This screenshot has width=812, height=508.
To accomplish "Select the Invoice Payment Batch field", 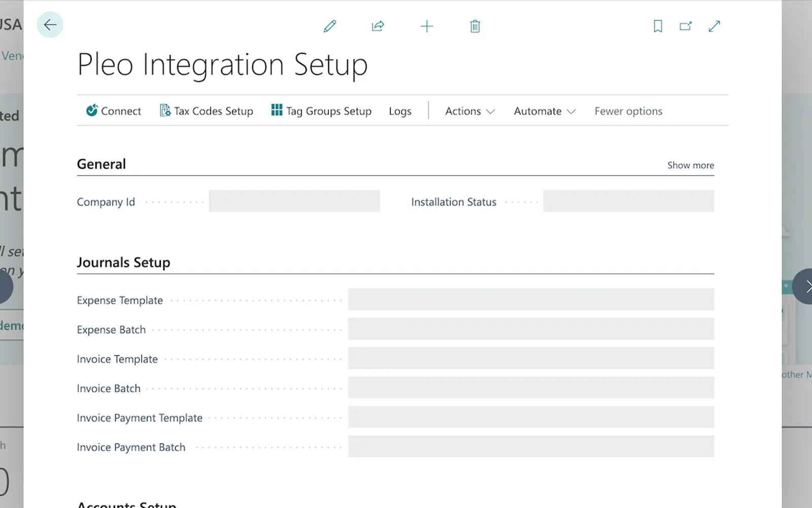I will point(531,447).
